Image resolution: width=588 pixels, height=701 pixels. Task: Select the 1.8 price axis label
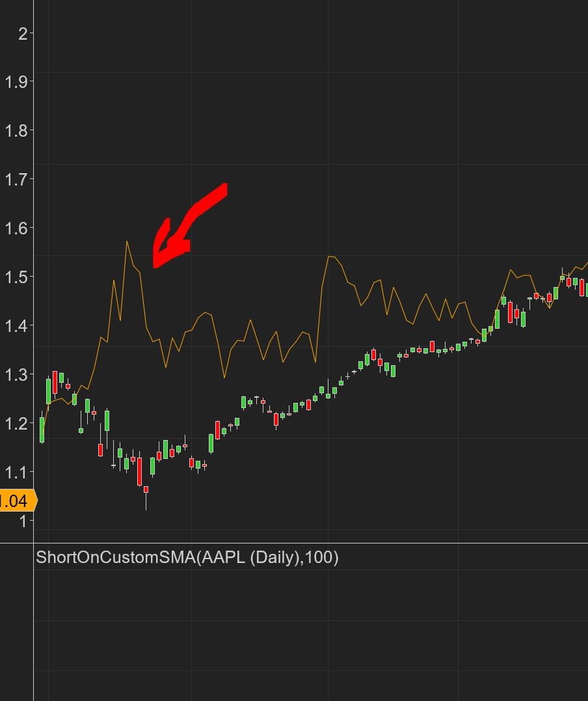point(16,131)
